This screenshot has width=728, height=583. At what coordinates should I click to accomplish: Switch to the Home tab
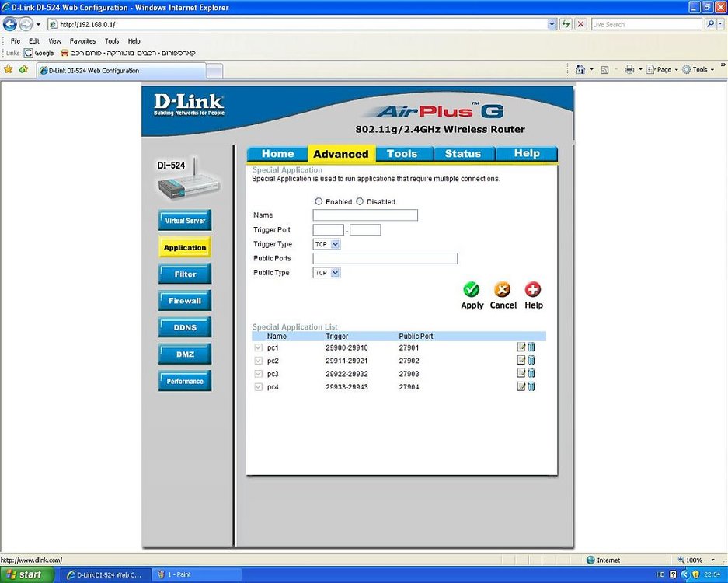click(277, 154)
